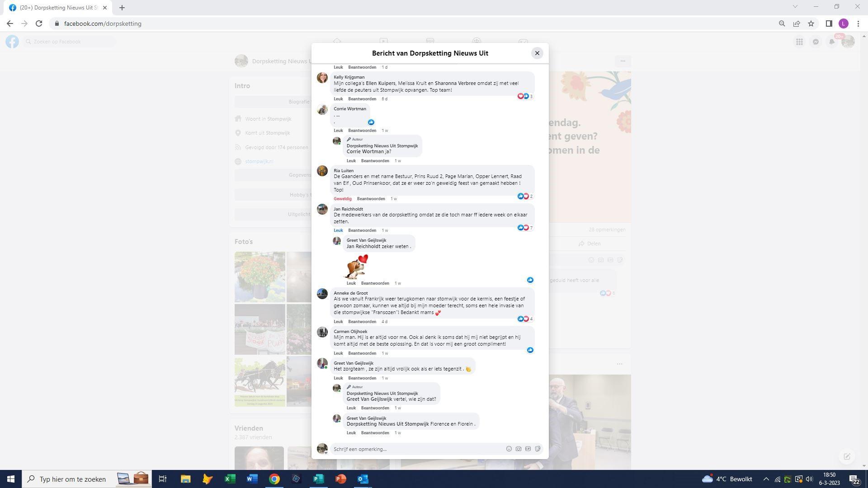Open Anneke de Groot's profile name link
The image size is (868, 488).
(x=350, y=293)
